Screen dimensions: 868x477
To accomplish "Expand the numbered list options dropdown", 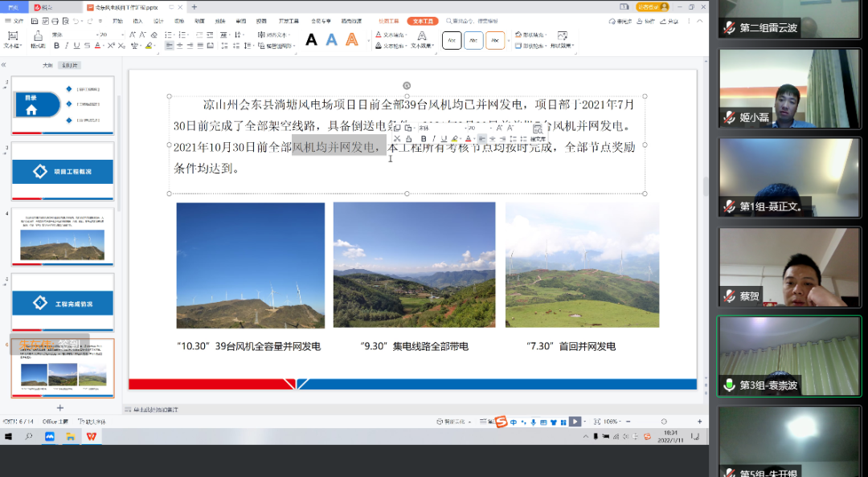I will point(190,35).
